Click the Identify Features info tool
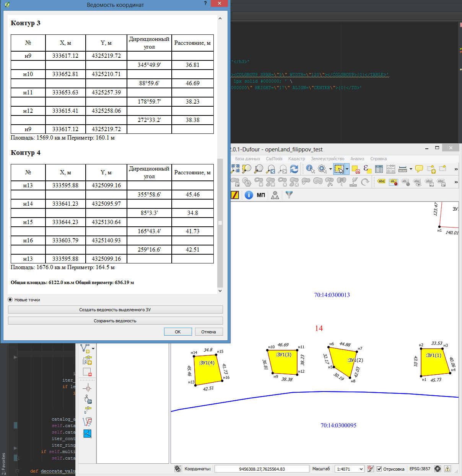The height and width of the screenshot is (476, 462). (310, 169)
